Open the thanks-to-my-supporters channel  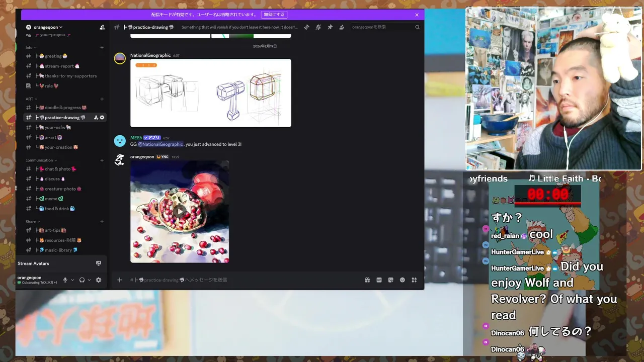[x=64, y=76]
